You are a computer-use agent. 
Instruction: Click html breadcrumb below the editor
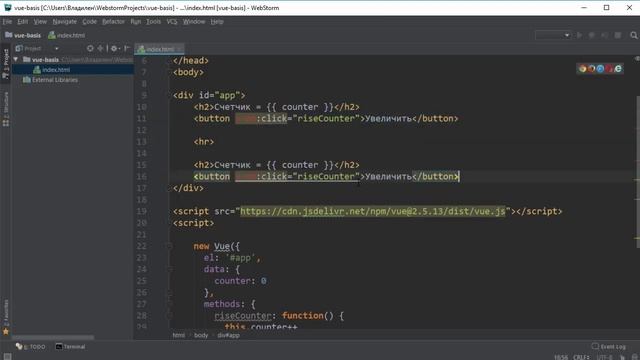(x=178, y=335)
